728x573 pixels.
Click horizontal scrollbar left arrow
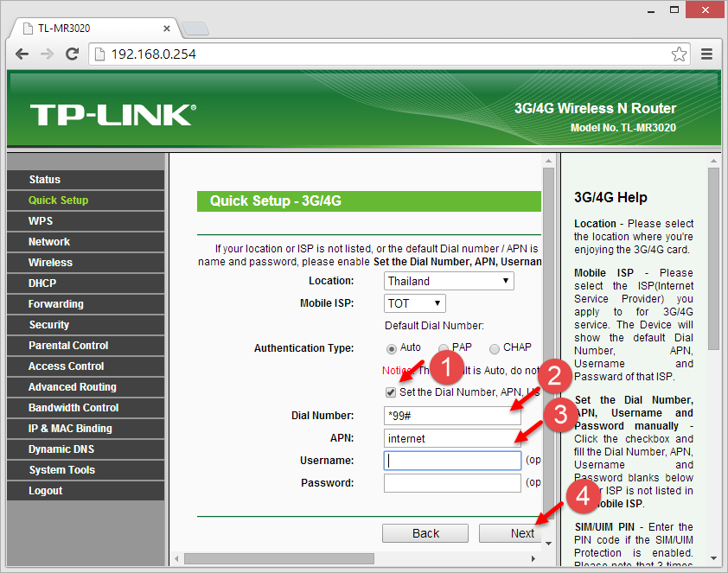[x=176, y=558]
